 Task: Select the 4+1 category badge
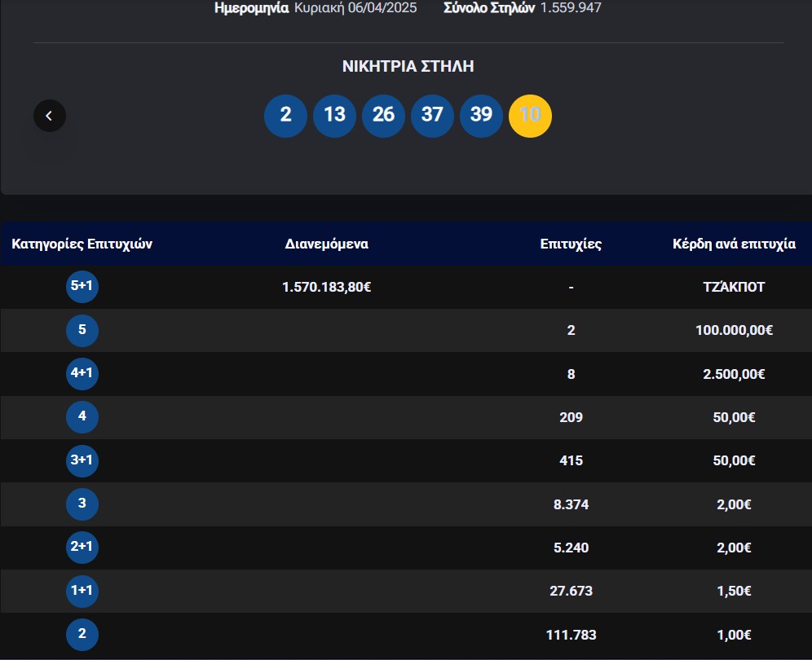(x=82, y=374)
